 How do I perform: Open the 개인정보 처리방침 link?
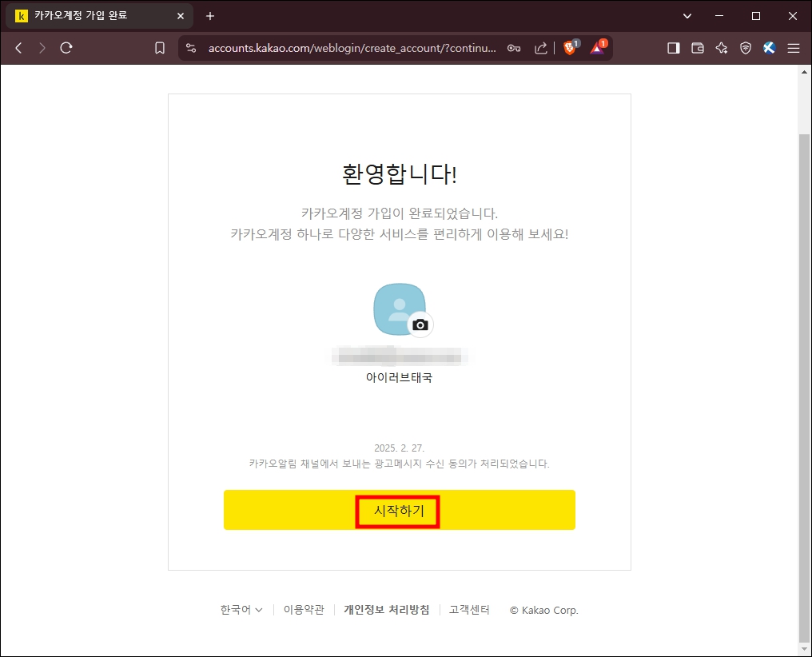[x=387, y=610]
